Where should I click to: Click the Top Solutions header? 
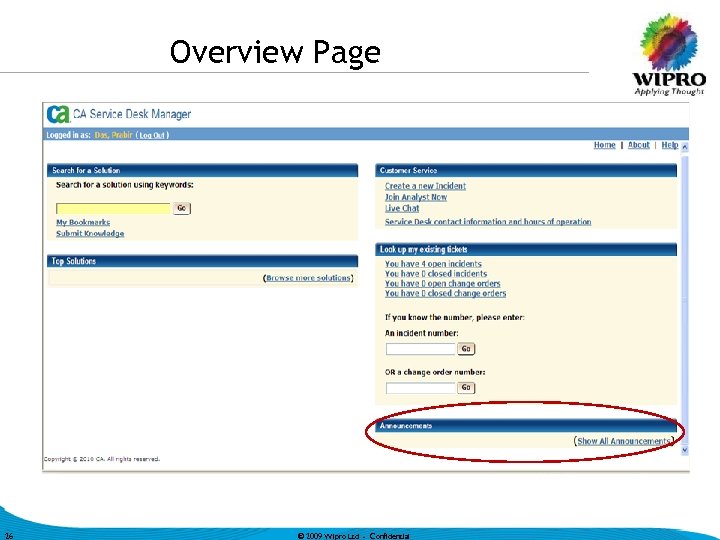tap(202, 261)
